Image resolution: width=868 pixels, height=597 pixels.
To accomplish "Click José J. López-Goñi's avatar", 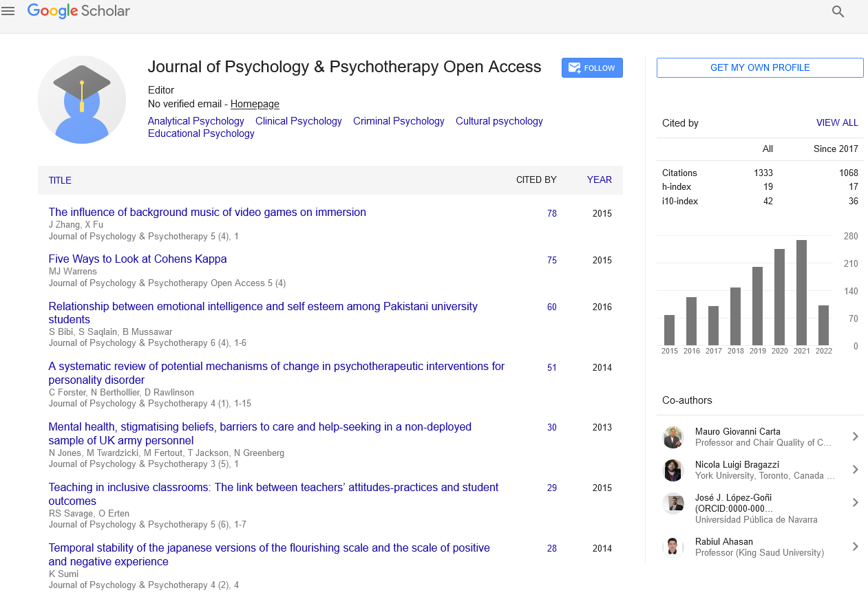I will point(673,503).
